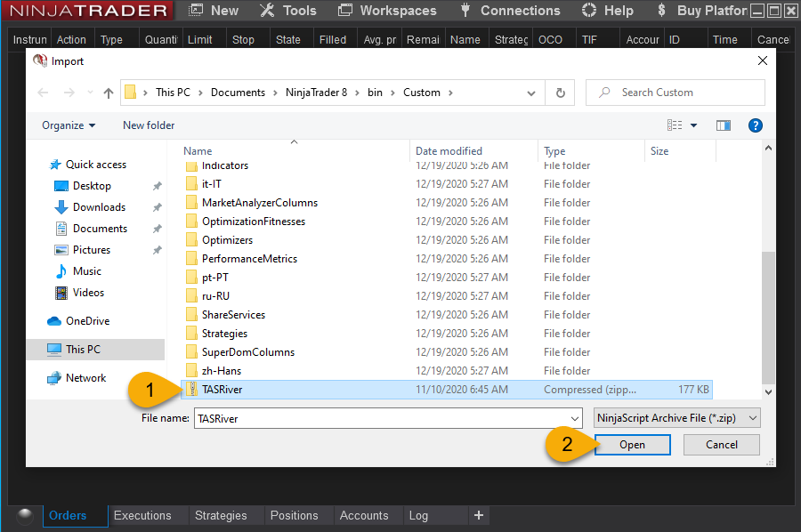Switch to the Log tab

pyautogui.click(x=418, y=516)
